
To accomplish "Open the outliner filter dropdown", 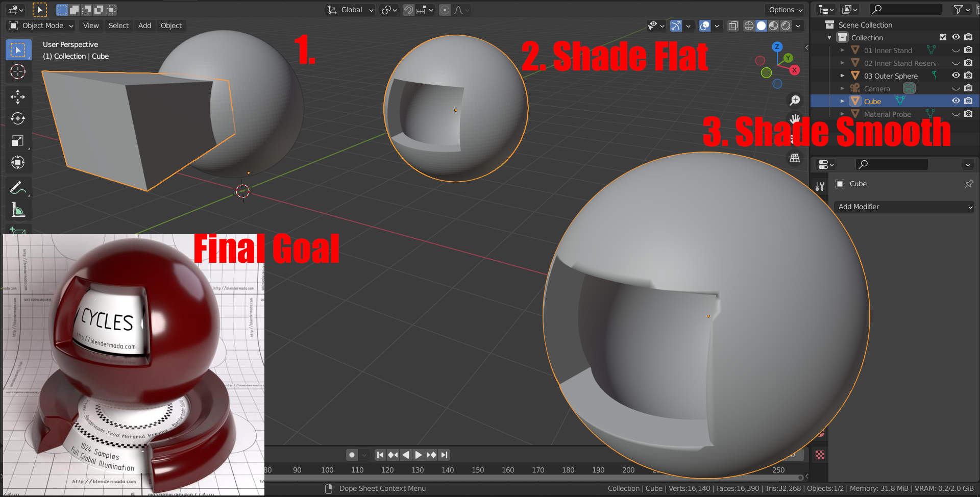I will point(962,9).
